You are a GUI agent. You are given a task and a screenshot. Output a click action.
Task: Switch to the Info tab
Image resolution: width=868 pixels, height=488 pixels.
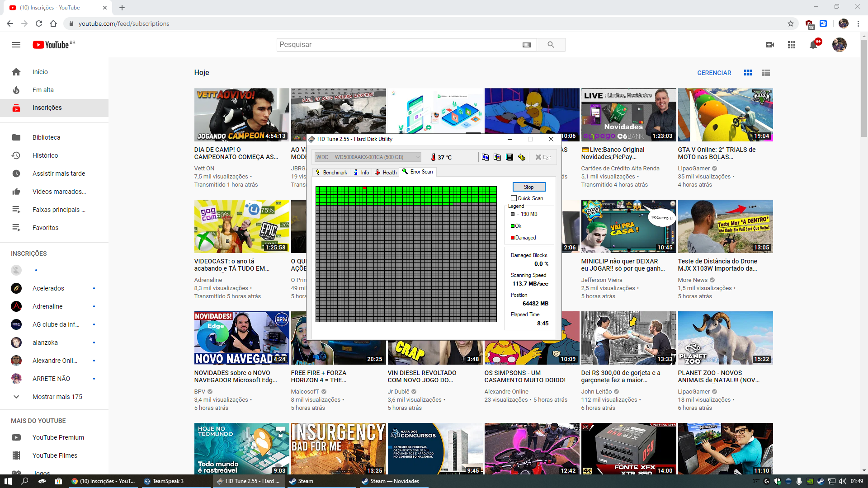point(361,172)
